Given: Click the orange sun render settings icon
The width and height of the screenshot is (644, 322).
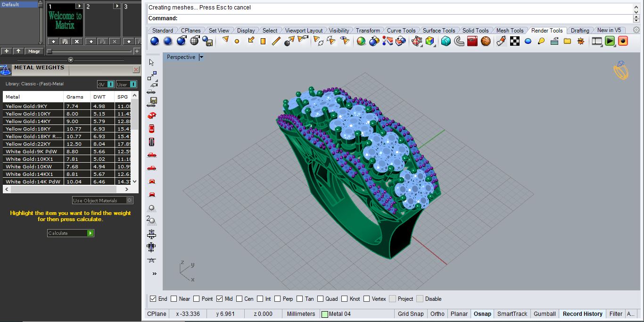Looking at the screenshot, I should (x=580, y=41).
